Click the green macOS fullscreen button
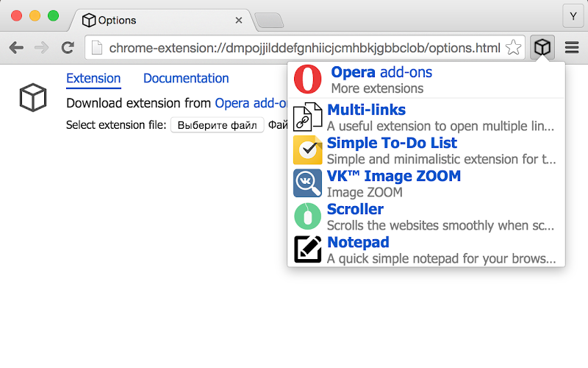The image size is (588, 368). coord(53,15)
